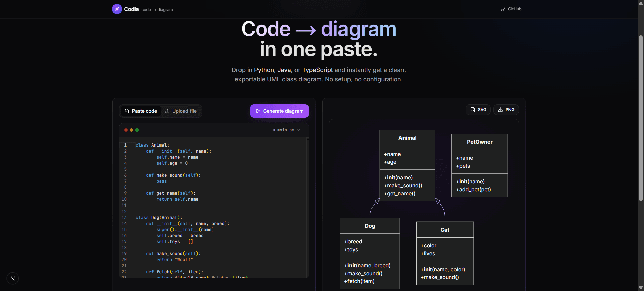The image size is (644, 291).
Task: Click the green dot in editor header
Action: tap(137, 130)
